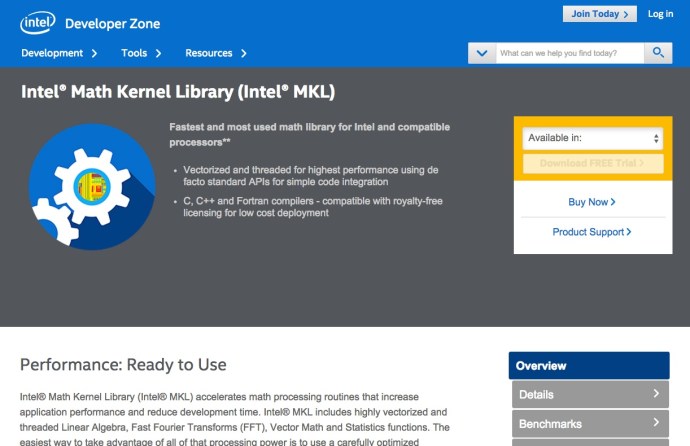Screen dimensions: 690x446
Task: Select the Overview tab
Action: pyautogui.click(x=589, y=366)
